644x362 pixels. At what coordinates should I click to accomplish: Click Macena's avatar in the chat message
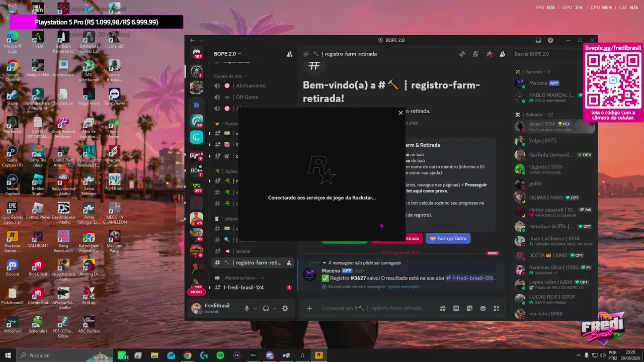[x=309, y=274]
